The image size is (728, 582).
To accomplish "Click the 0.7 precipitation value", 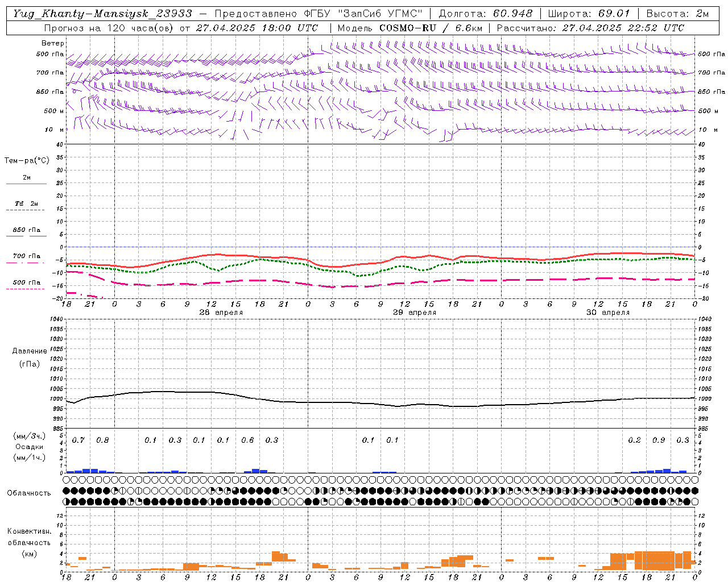I will coord(78,440).
